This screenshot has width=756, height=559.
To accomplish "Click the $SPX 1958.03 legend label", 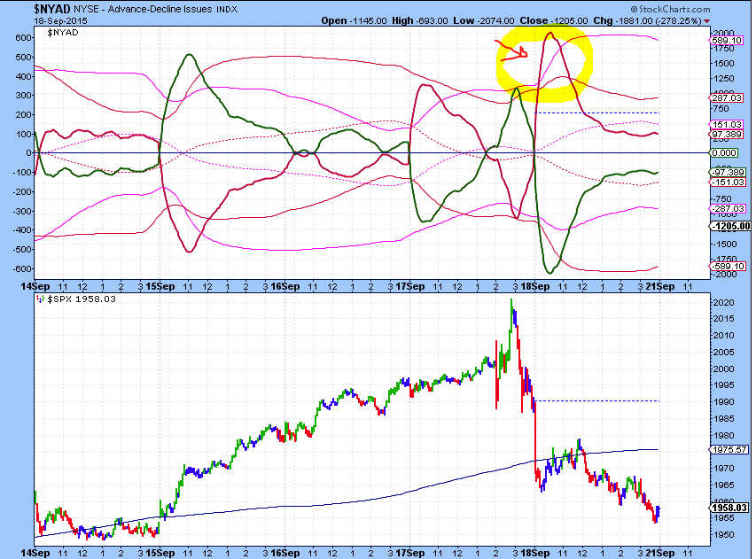I will (x=82, y=299).
